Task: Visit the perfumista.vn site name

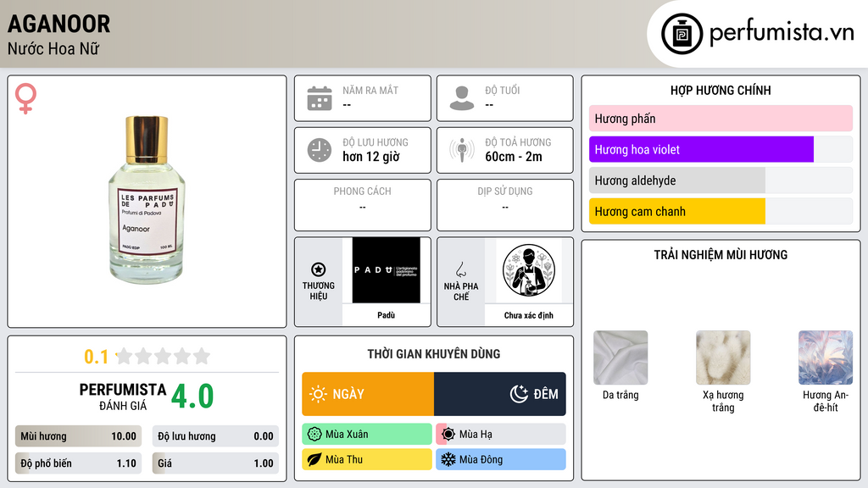Action: 782,33
